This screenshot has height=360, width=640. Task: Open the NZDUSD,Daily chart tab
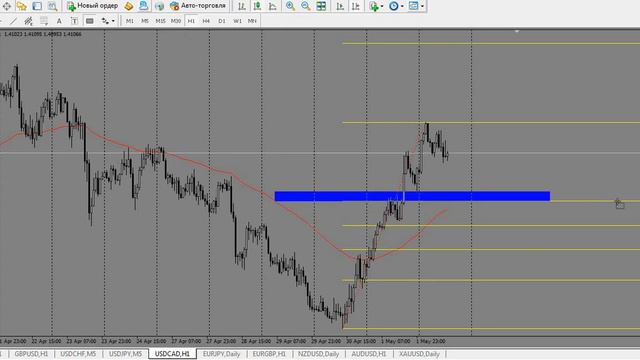tap(318, 354)
